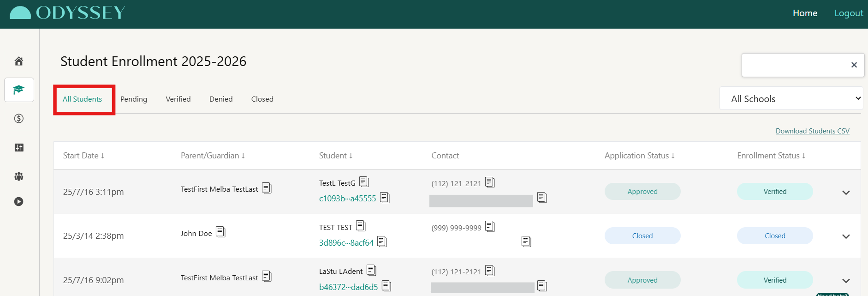Click the play circle sidebar icon
Screen dimensions: 868x296
[19, 201]
